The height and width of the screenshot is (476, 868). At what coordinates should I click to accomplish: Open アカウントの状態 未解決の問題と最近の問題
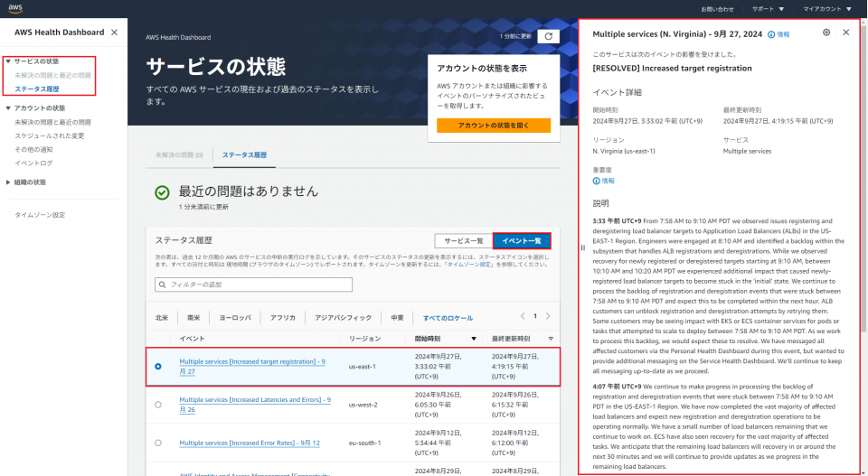pyautogui.click(x=52, y=122)
